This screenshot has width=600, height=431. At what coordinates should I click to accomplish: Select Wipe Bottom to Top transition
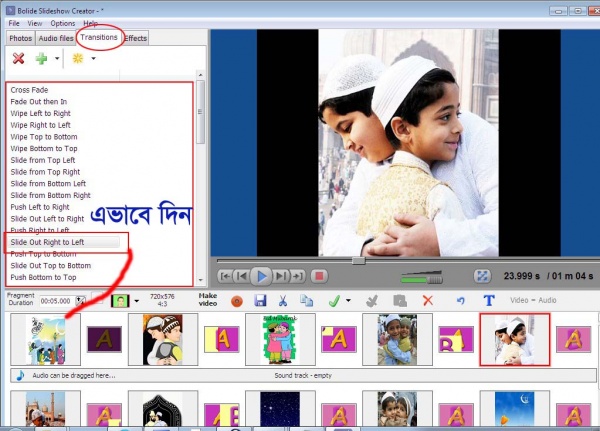44,149
